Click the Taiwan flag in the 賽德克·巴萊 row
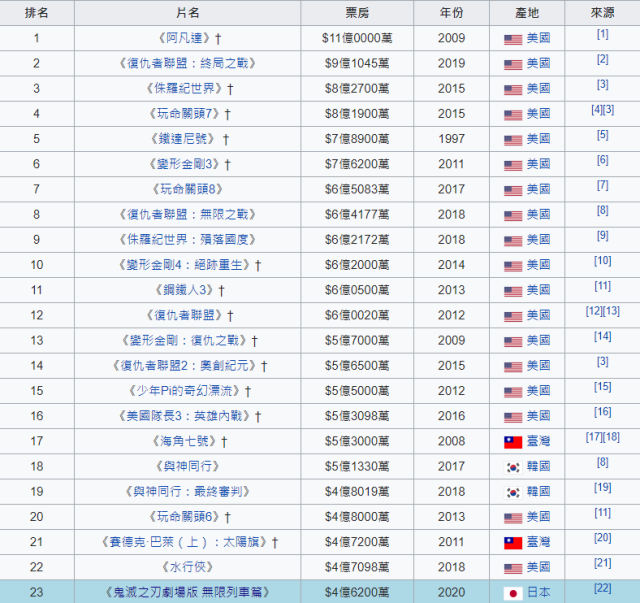This screenshot has width=640, height=603. click(x=513, y=542)
